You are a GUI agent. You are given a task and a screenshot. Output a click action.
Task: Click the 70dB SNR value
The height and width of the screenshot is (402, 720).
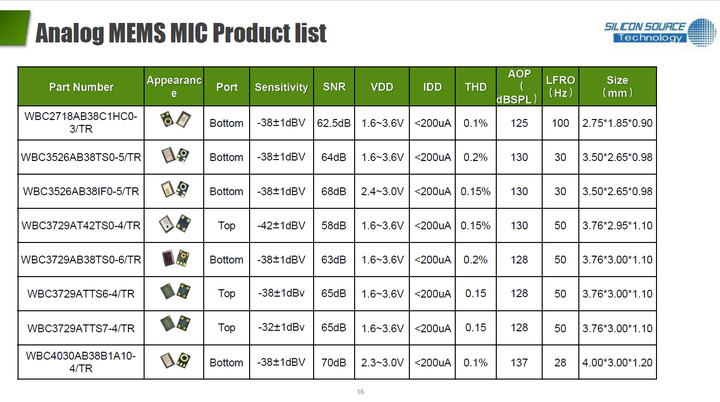334,361
